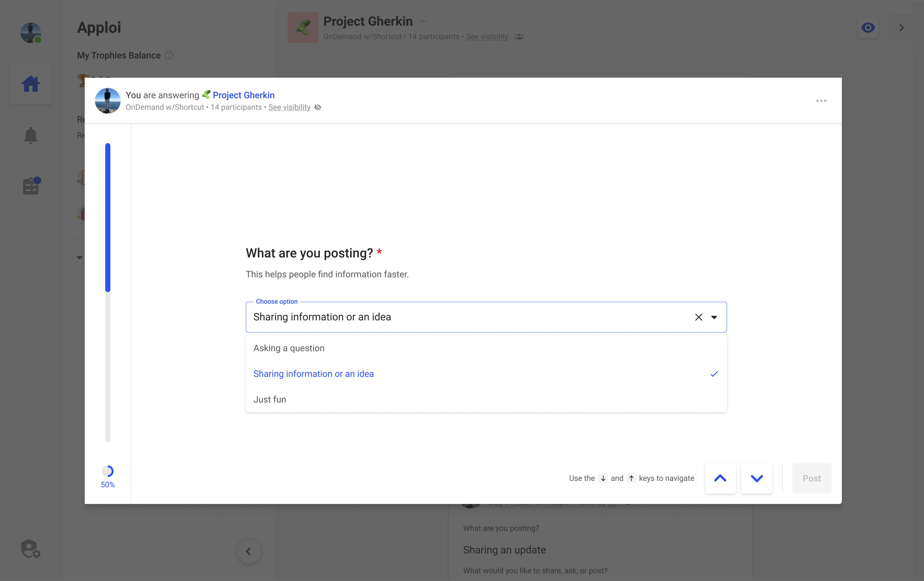Select the Asking a question option
The width and height of the screenshot is (924, 581).
coord(289,348)
